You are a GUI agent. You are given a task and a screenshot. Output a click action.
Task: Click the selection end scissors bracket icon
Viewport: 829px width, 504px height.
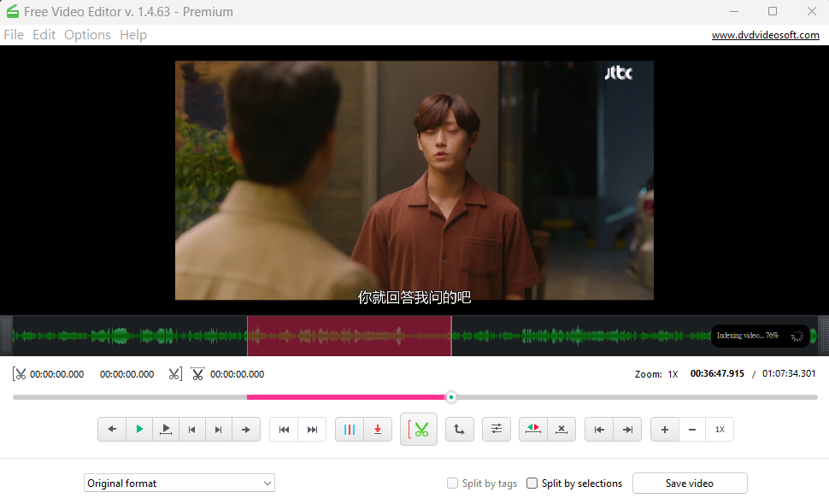click(x=175, y=374)
